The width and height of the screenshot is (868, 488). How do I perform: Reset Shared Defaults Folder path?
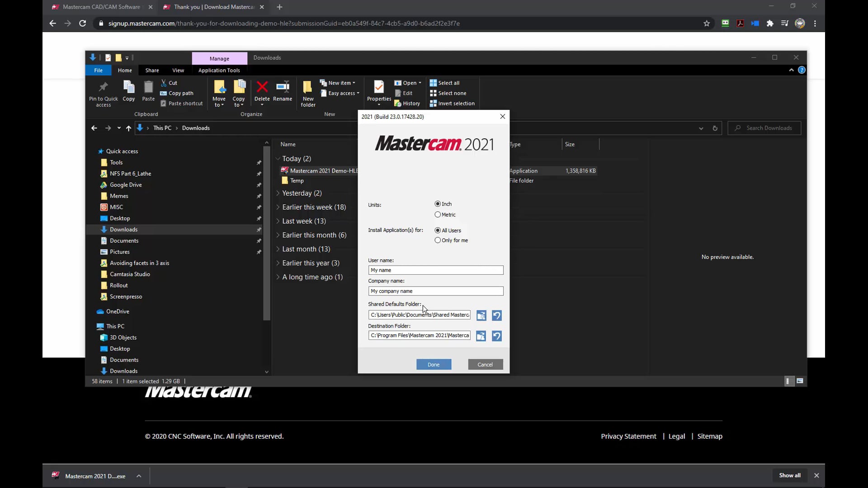[496, 315]
